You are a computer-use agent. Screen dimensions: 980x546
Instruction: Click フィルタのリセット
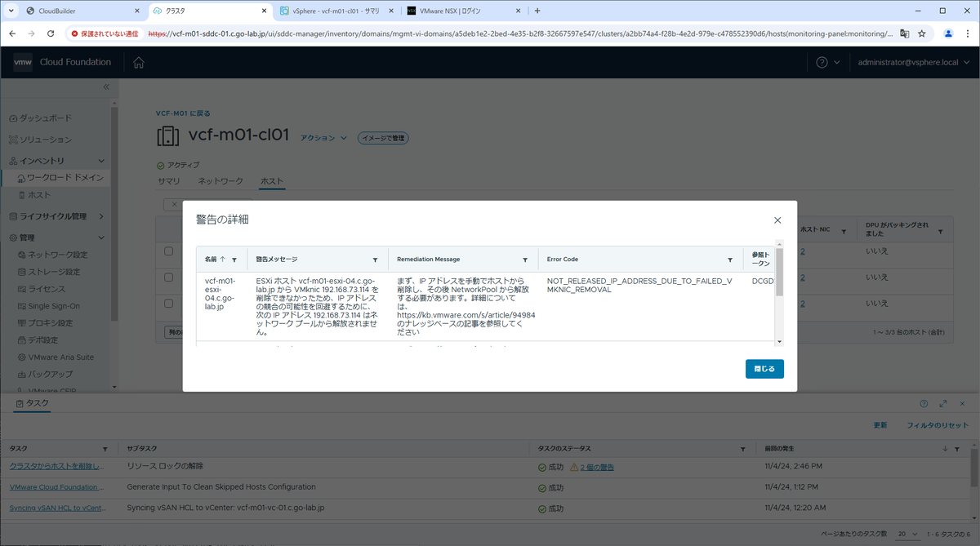[938, 426]
